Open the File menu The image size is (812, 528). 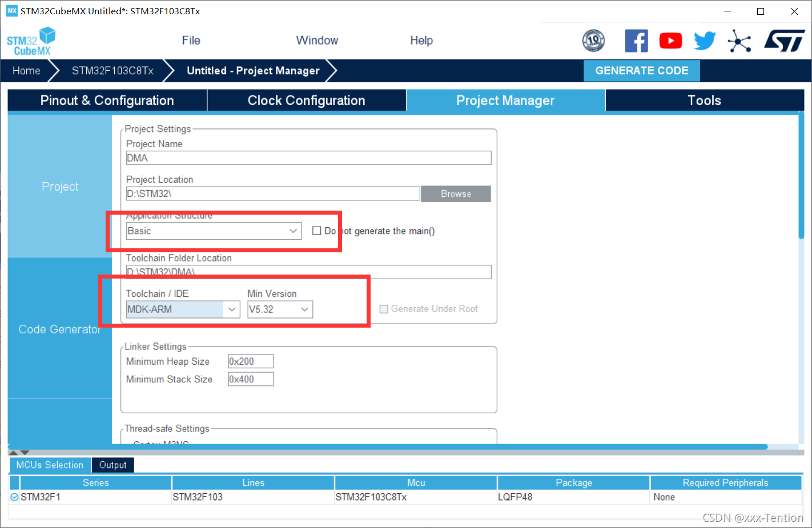tap(191, 41)
